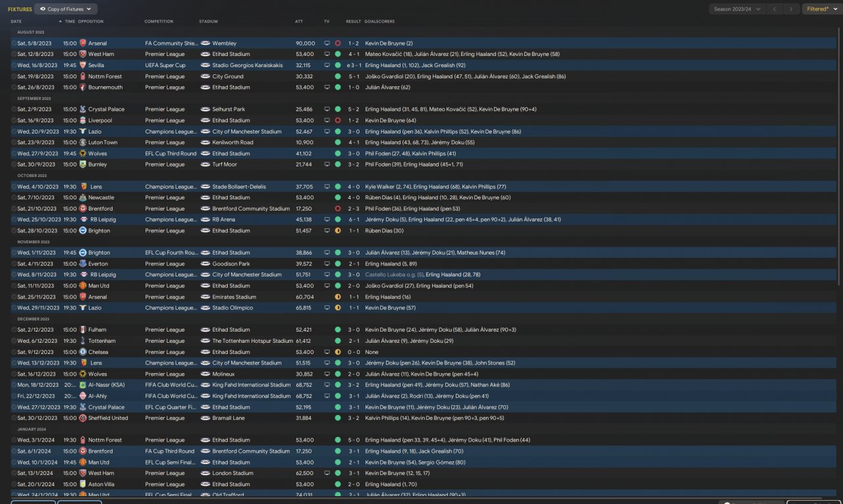Image resolution: width=843 pixels, height=504 pixels.
Task: Click the Al-Nassr (KSA) club badge
Action: [x=82, y=385]
